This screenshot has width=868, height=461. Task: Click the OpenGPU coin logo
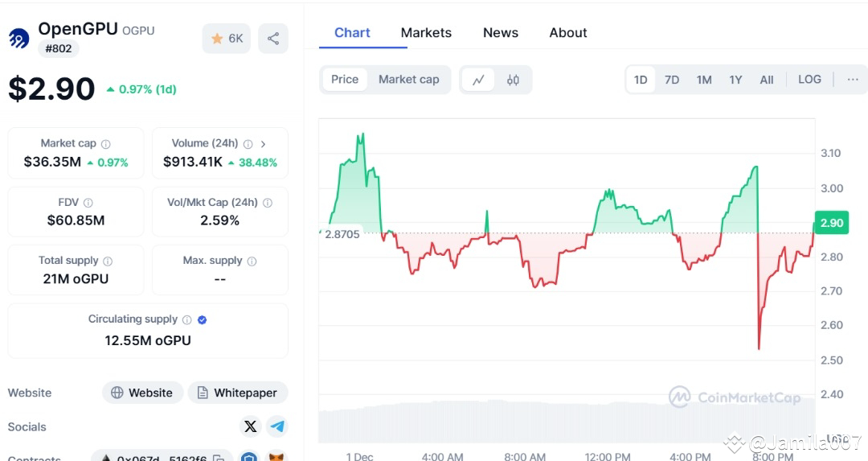(18, 39)
